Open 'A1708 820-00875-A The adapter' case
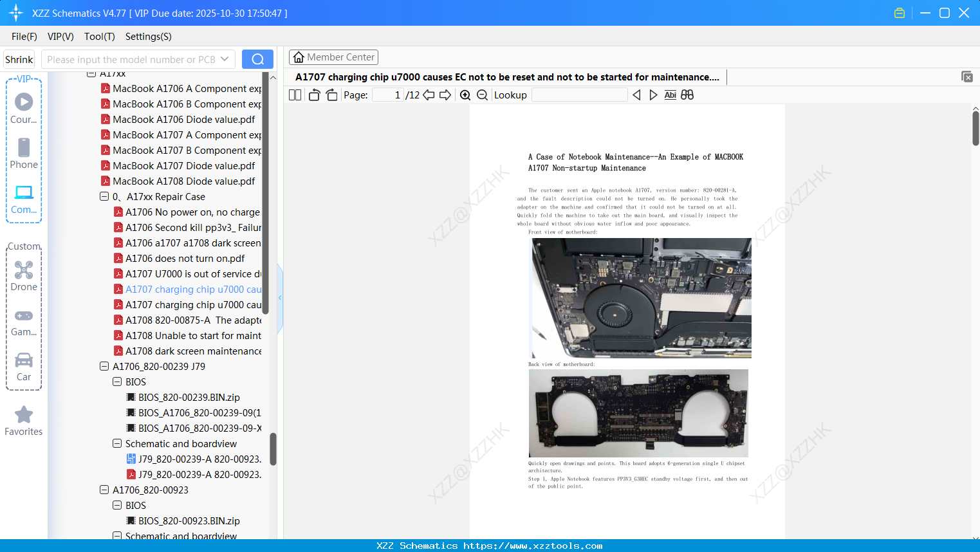 click(x=187, y=320)
